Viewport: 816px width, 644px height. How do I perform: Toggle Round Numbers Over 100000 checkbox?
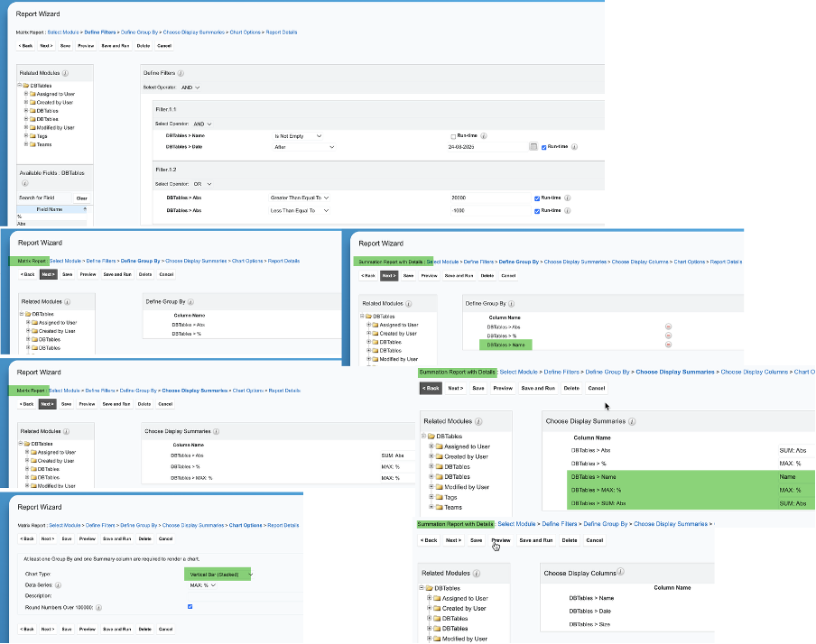[x=190, y=606]
